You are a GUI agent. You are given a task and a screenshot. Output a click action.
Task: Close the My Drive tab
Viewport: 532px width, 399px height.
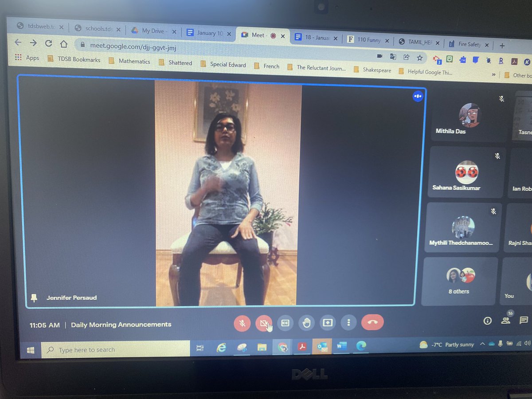pyautogui.click(x=174, y=32)
